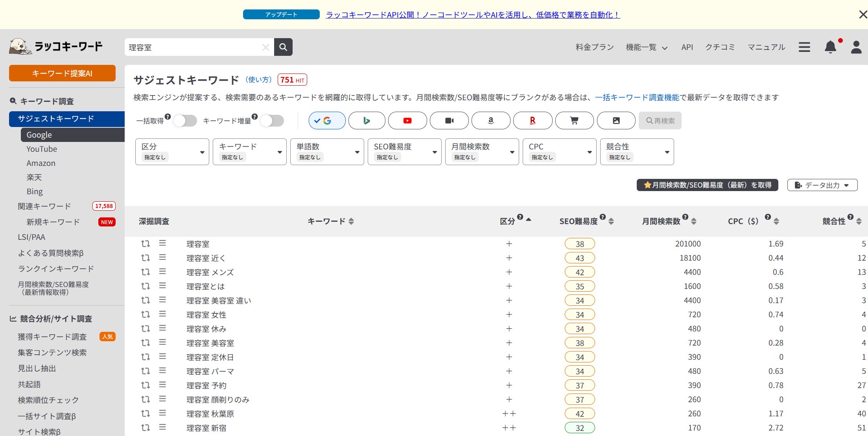Enable the キーワード増量 toggle switch
This screenshot has width=868, height=436.
tap(273, 121)
